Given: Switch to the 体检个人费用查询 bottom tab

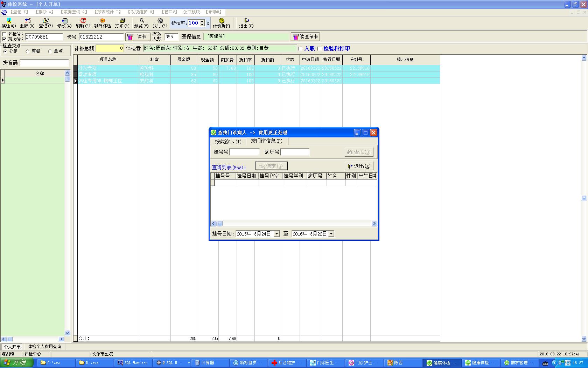Looking at the screenshot, I should pos(45,347).
